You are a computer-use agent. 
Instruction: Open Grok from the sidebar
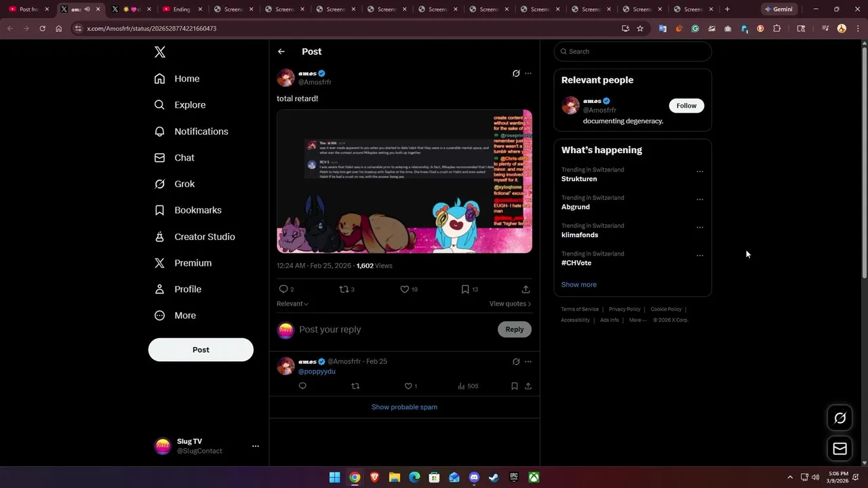click(174, 184)
